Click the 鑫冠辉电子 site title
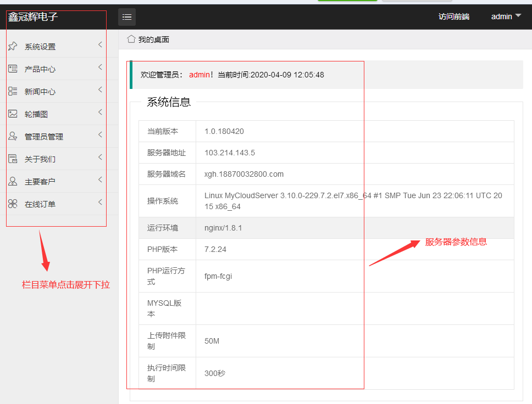The image size is (532, 404). pyautogui.click(x=33, y=17)
